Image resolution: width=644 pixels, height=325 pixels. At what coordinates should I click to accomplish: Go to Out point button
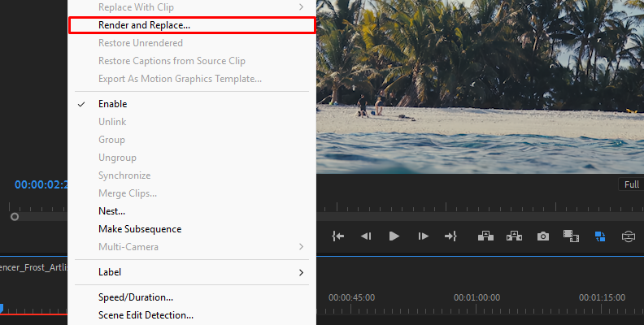[x=450, y=236]
